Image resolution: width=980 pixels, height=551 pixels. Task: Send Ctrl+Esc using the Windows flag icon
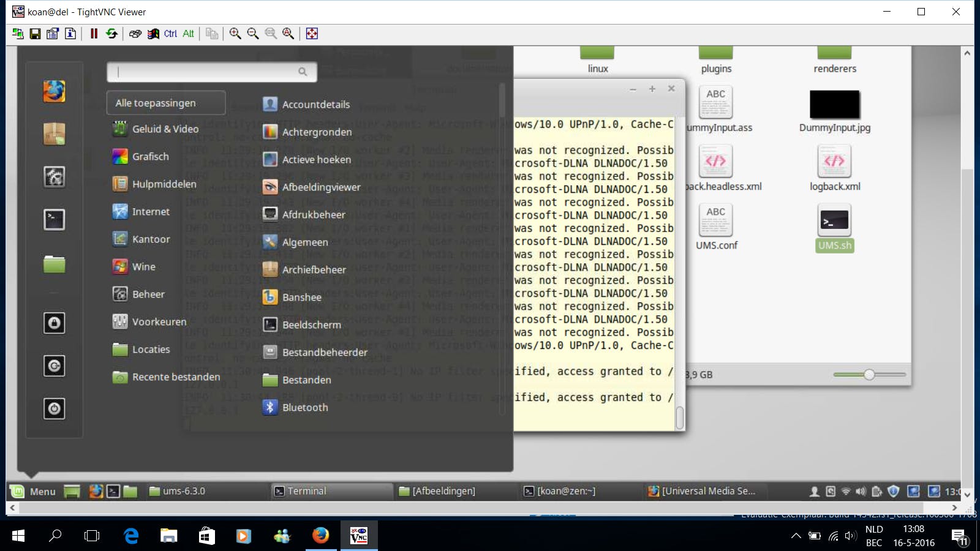click(x=153, y=34)
